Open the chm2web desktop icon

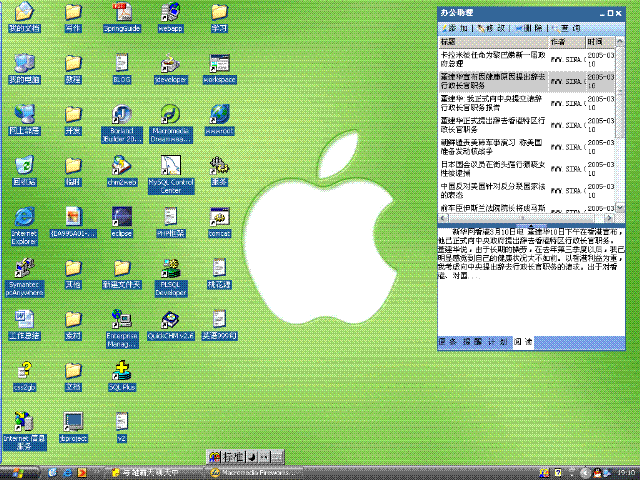pos(122,171)
